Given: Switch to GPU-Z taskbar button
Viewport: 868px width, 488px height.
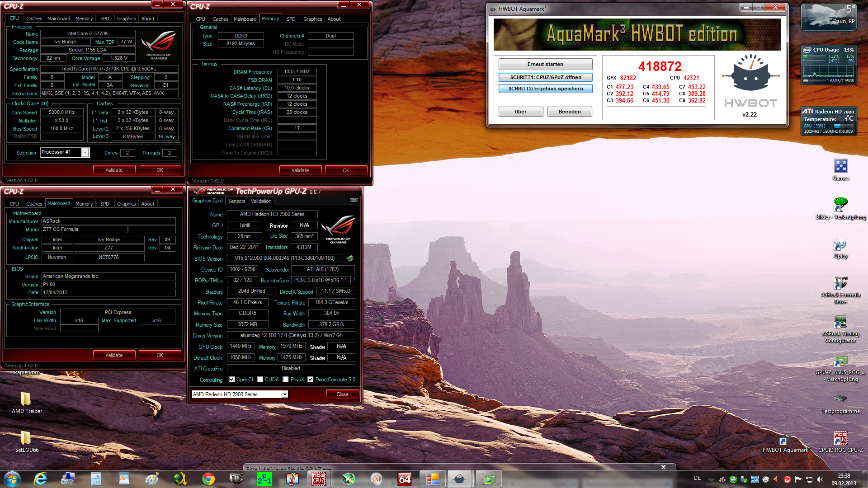Looking at the screenshot, I should tap(488, 479).
